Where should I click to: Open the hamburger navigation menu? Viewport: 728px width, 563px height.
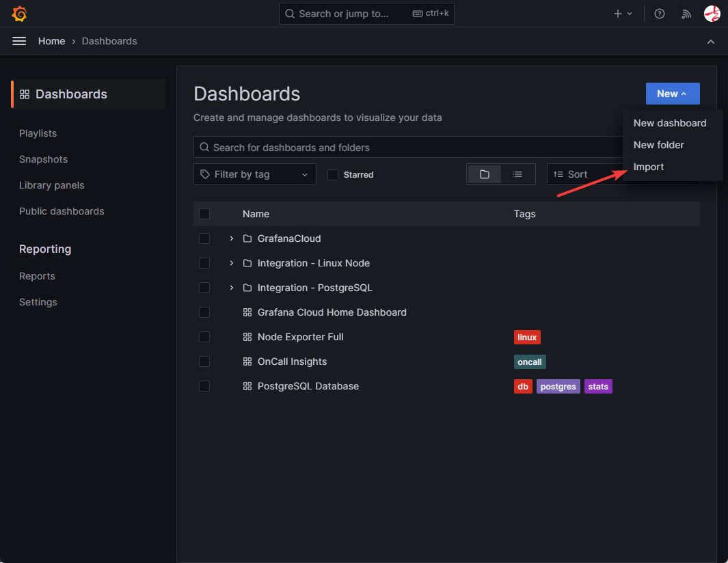[x=19, y=41]
